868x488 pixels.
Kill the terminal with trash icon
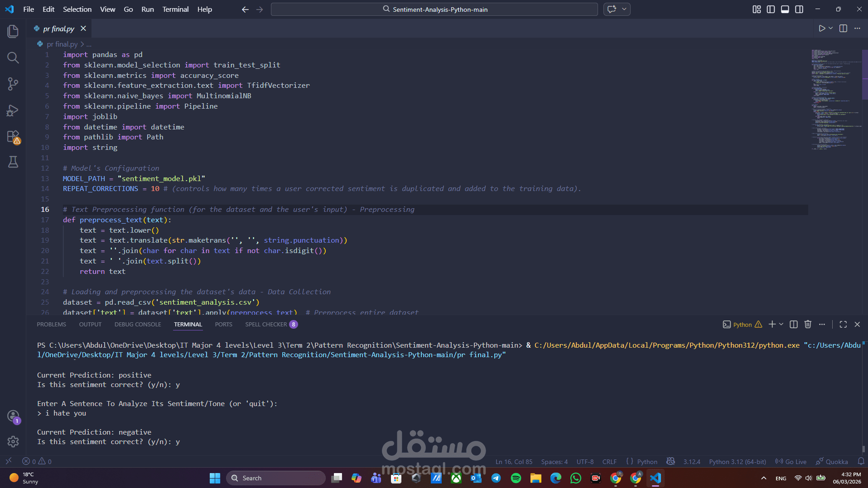[x=808, y=324]
